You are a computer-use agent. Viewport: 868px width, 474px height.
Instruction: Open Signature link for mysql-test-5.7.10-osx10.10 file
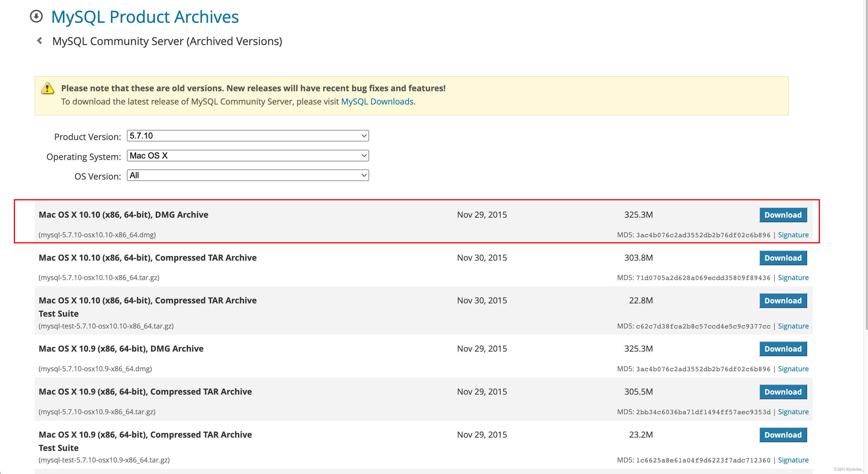coord(793,326)
